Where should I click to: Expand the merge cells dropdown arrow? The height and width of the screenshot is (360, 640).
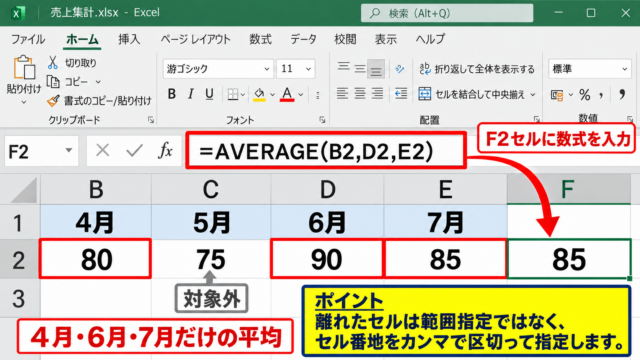pyautogui.click(x=533, y=95)
